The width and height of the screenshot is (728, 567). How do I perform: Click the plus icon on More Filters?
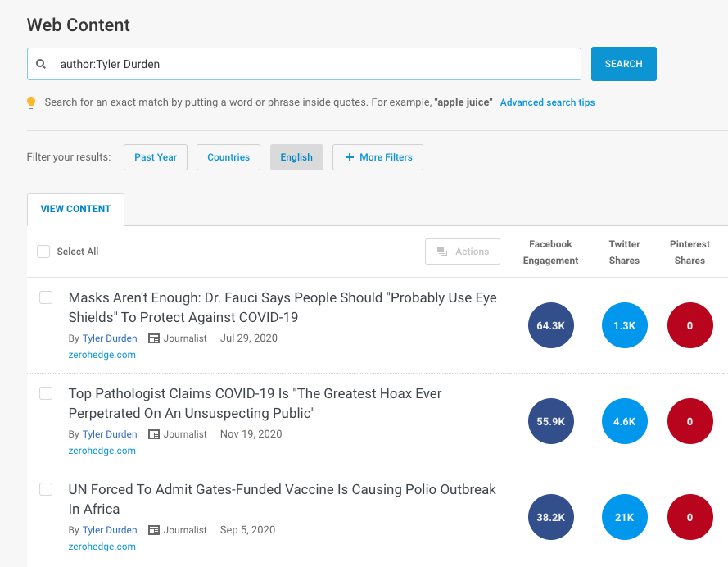click(350, 157)
